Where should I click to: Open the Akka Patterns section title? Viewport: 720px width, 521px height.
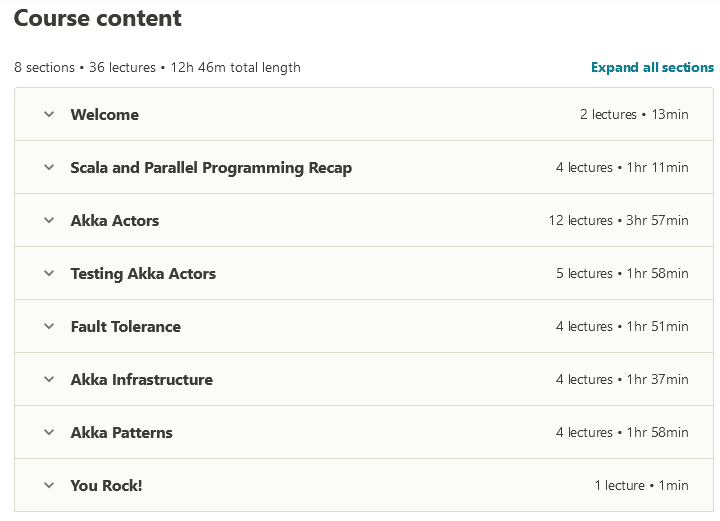coord(121,433)
